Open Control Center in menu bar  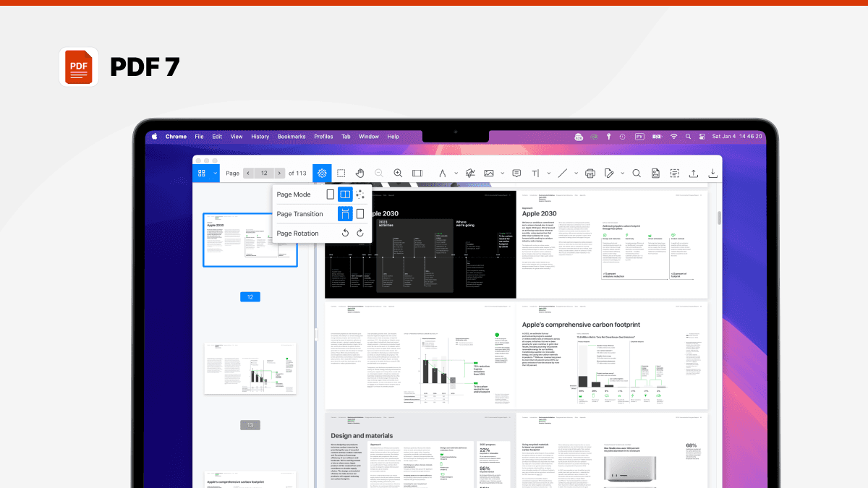[701, 136]
